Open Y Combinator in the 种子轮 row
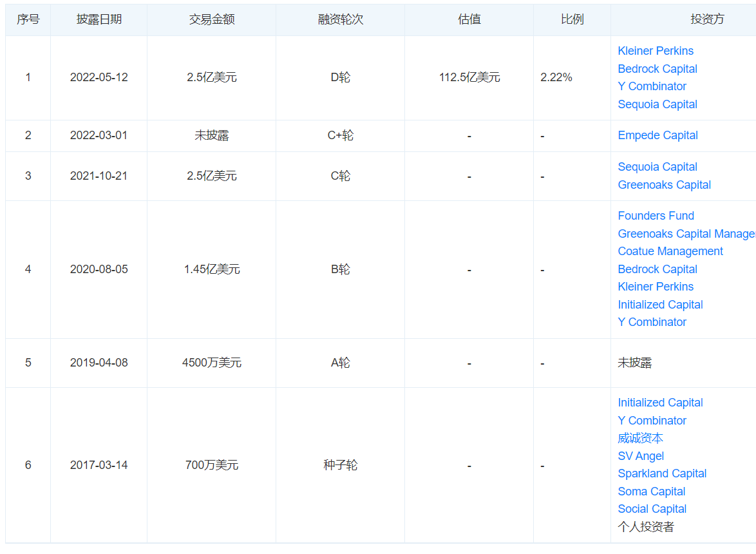Image resolution: width=756 pixels, height=554 pixels. point(652,420)
